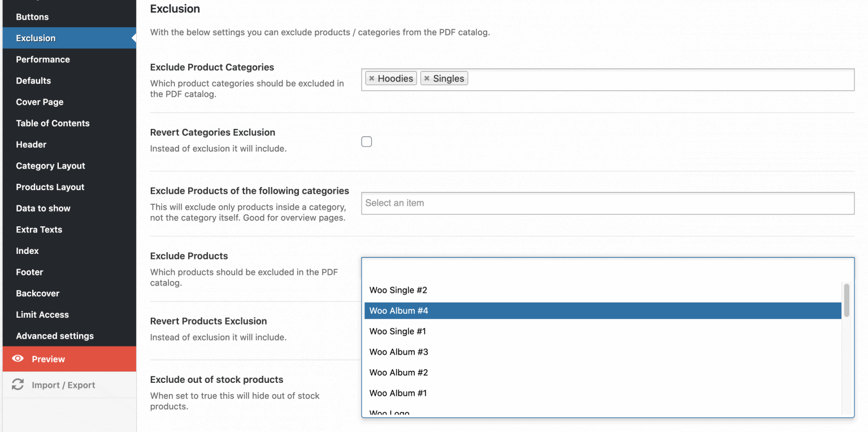Click the sync icon beside Import / Export

tap(18, 385)
